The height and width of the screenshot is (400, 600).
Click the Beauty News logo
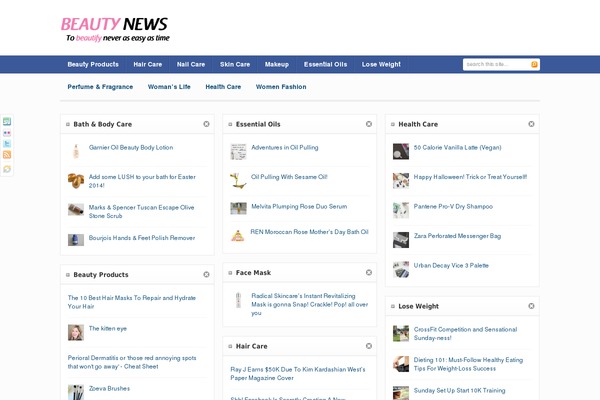(115, 29)
